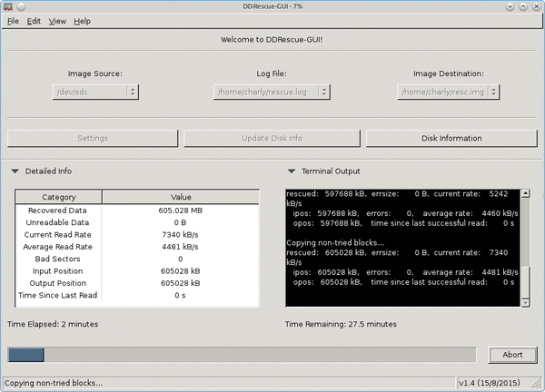Click the Welcome to DDRescue-GUI! heading
The height and width of the screenshot is (392, 545).
272,40
